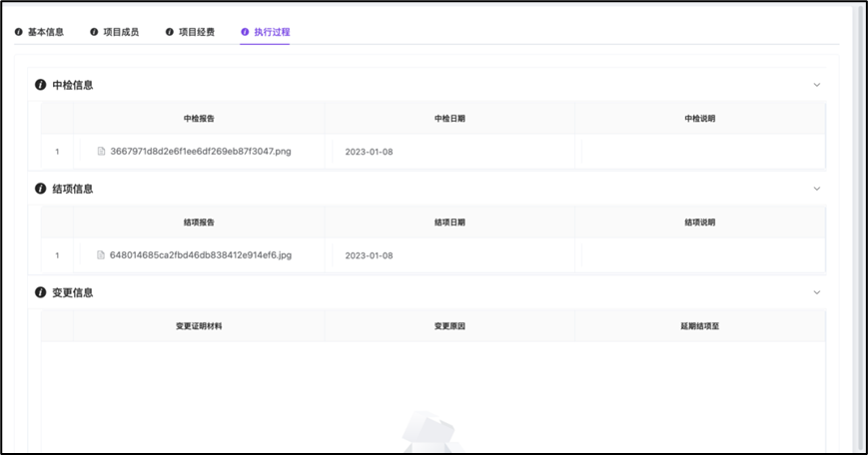The width and height of the screenshot is (868, 455).
Task: Open file 648014685ca2fbd46db838412e914ef6.jpg
Action: pos(200,255)
